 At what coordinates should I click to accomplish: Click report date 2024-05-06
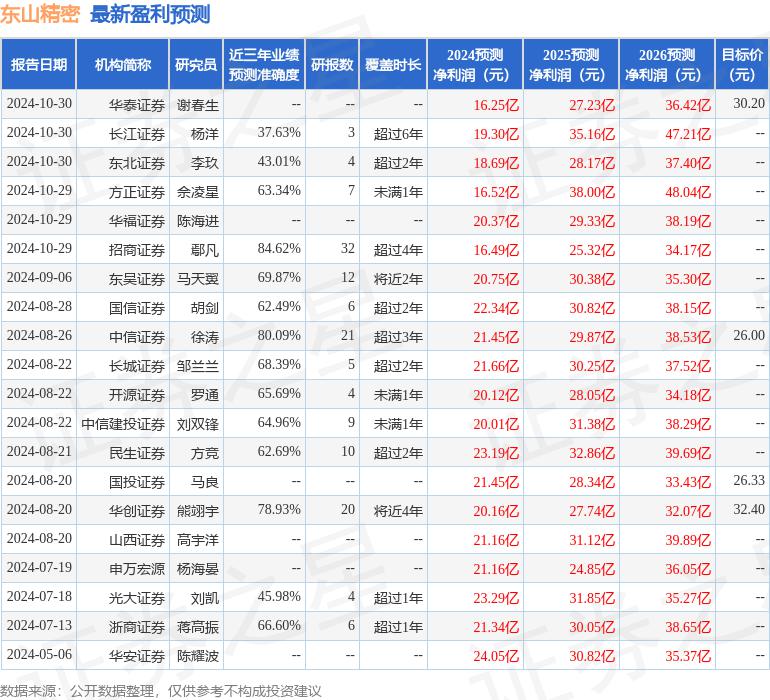pyautogui.click(x=39, y=654)
